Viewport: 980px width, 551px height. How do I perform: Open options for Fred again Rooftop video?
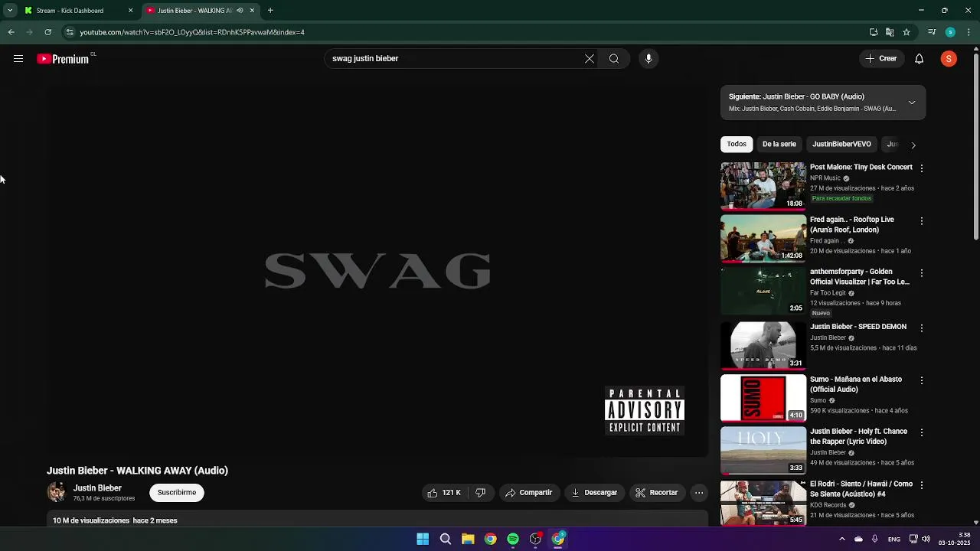[x=922, y=221]
